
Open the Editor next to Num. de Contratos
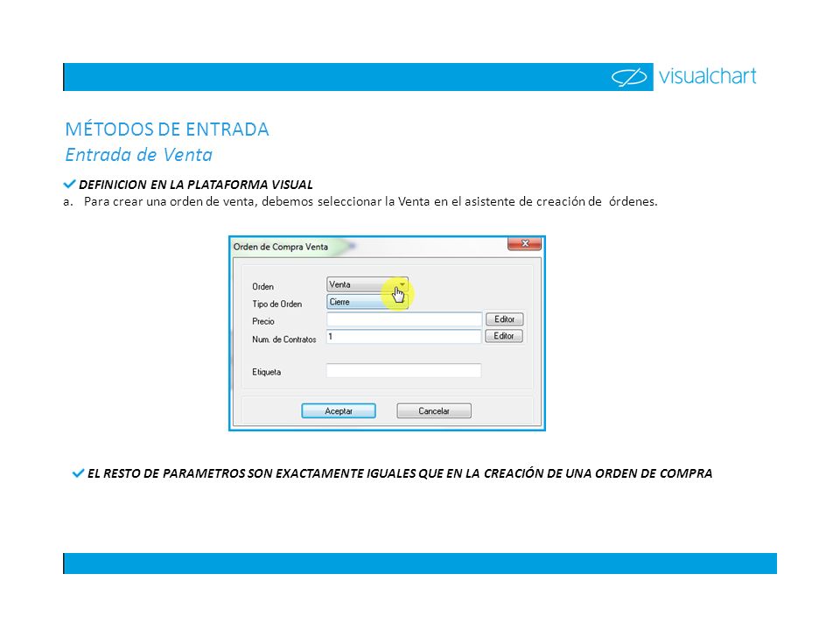[x=504, y=336]
